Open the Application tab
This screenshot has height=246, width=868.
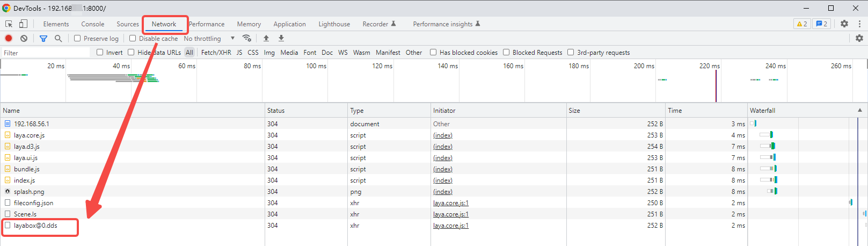click(289, 24)
